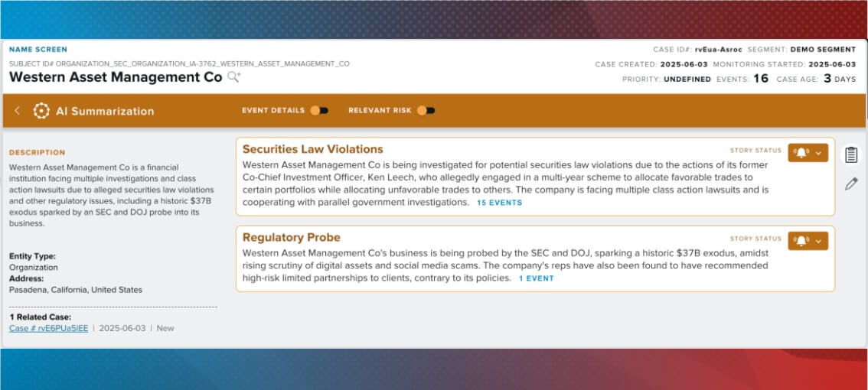Expand story status dropdown for Securities Law Violations
Viewport: 868px width, 390px height.
tap(818, 153)
